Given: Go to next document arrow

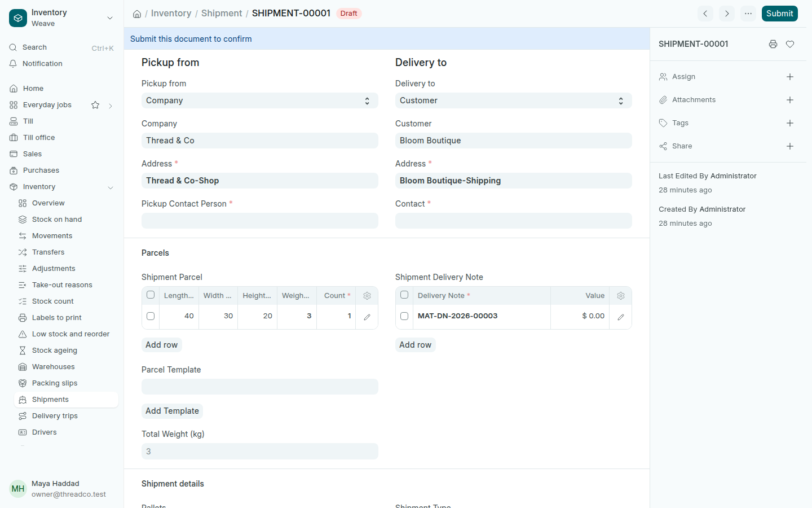Looking at the screenshot, I should click(x=727, y=14).
